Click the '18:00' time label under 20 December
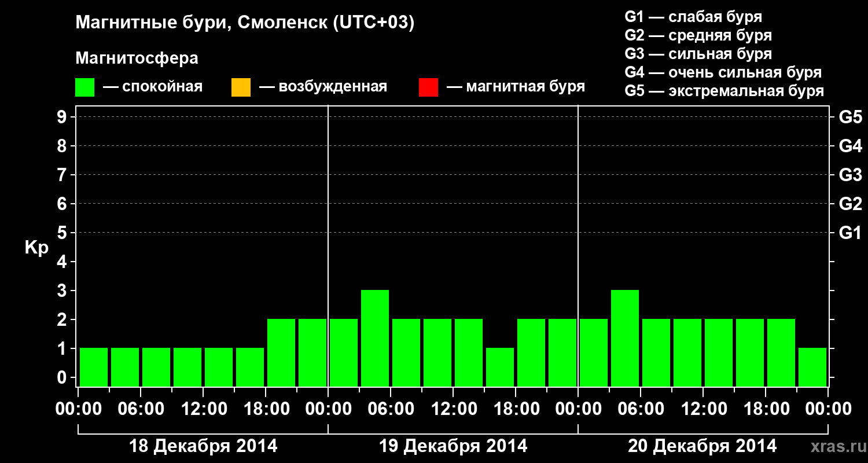 point(766,409)
